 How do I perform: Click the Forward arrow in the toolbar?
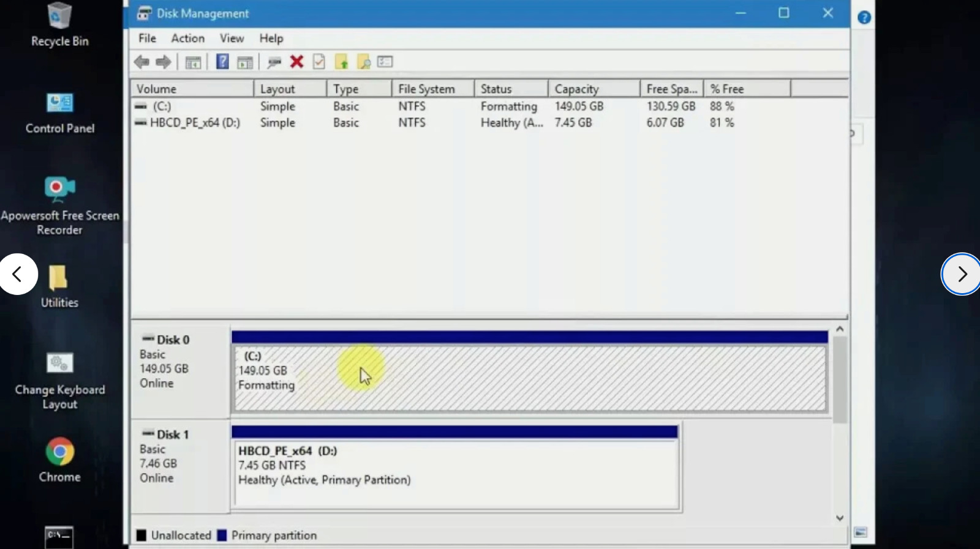tap(164, 62)
